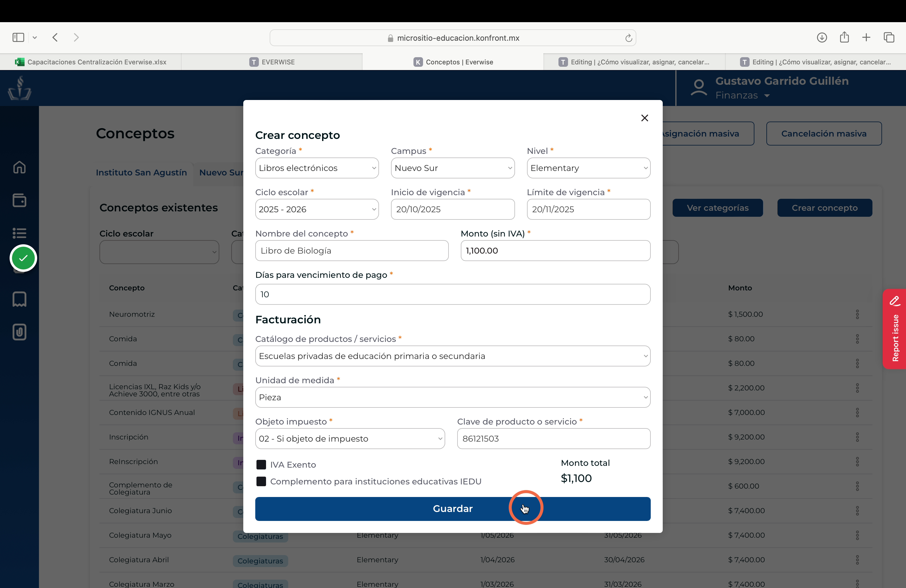
Task: Open the Unidad de medida dropdown
Action: pyautogui.click(x=453, y=398)
